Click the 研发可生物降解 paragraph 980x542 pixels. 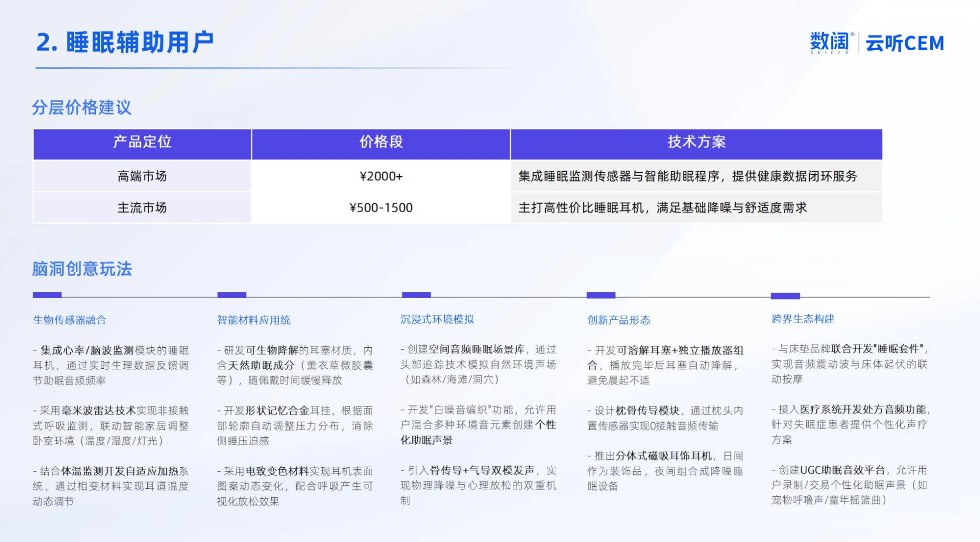[295, 365]
